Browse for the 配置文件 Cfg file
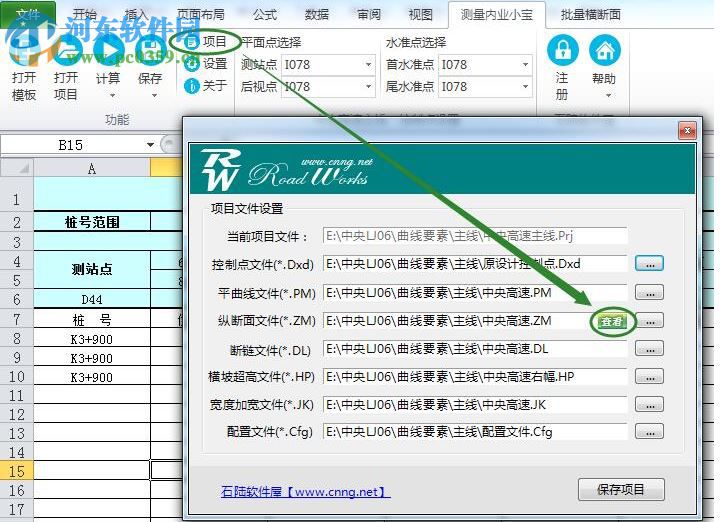This screenshot has width=722, height=522. [649, 431]
